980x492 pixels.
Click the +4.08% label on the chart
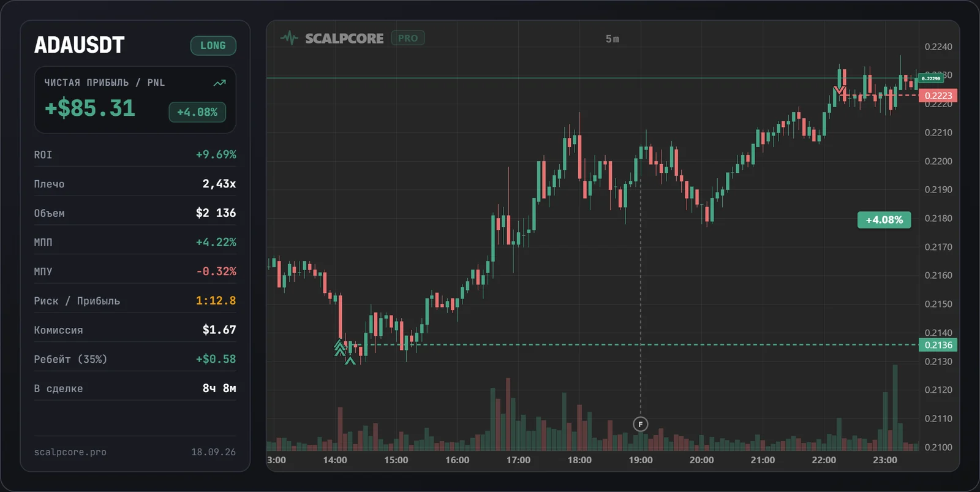point(884,219)
